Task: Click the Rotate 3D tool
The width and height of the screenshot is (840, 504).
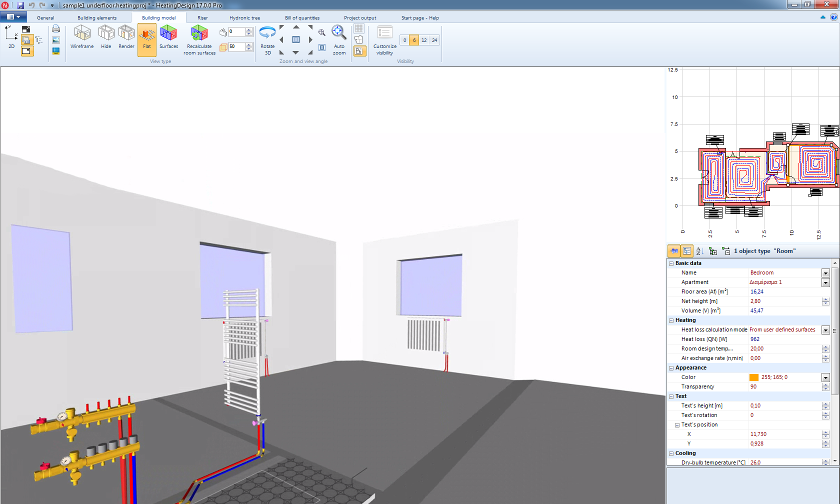Action: 267,40
